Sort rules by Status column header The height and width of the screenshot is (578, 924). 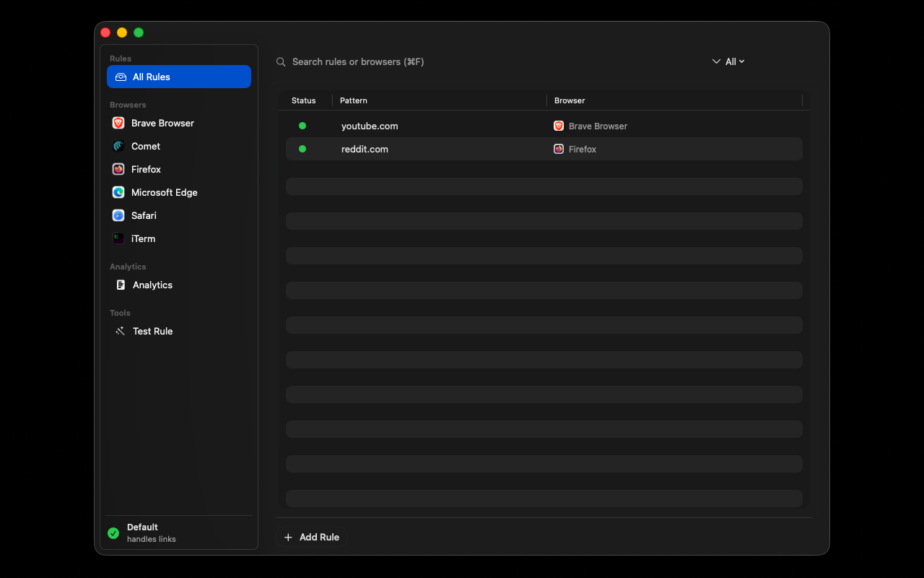click(304, 100)
